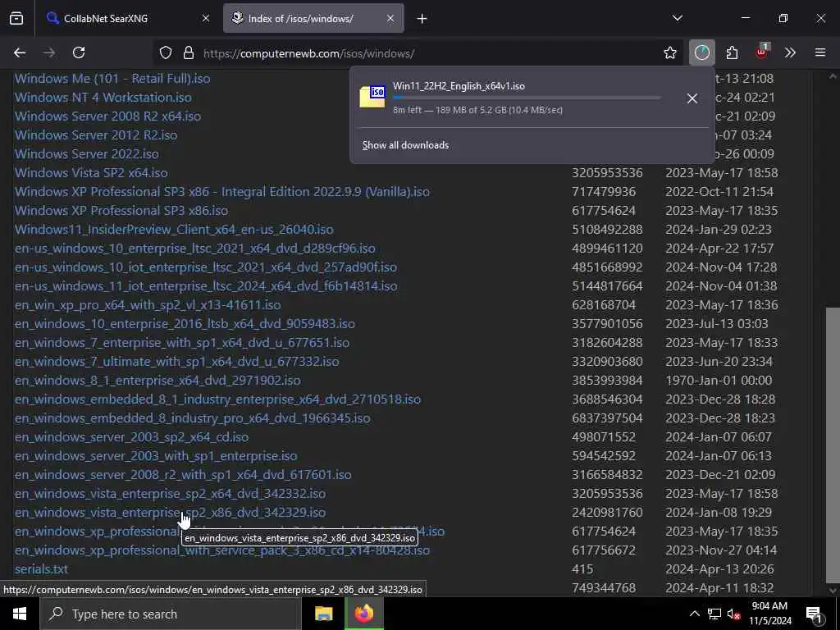840x630 pixels.
Task: Bookmark this page with the star
Action: (x=669, y=52)
